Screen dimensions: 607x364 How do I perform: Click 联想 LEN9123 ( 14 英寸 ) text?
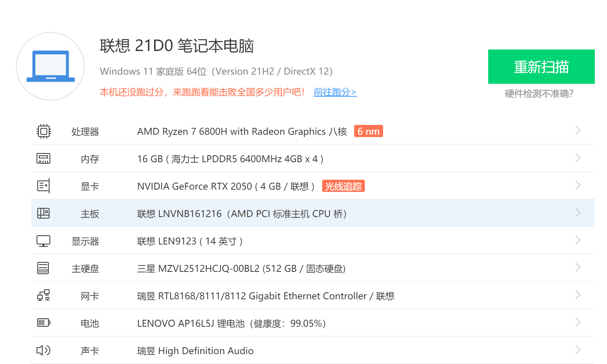click(190, 241)
